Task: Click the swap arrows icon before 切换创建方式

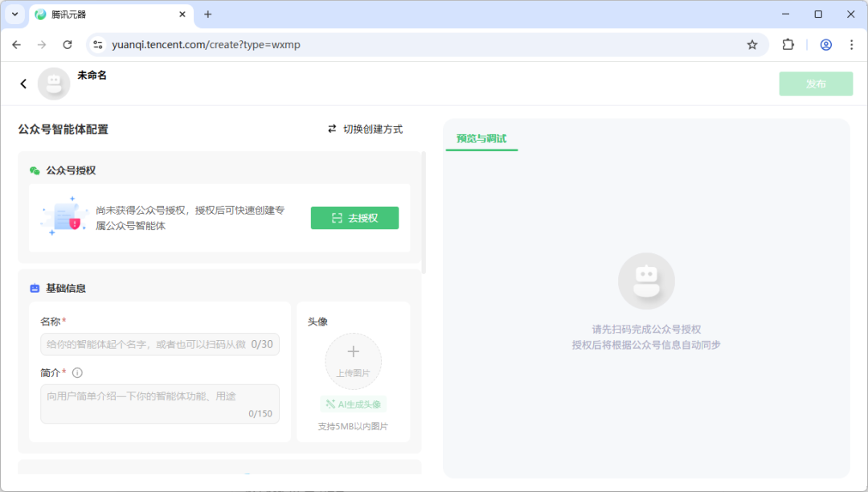Action: point(332,129)
